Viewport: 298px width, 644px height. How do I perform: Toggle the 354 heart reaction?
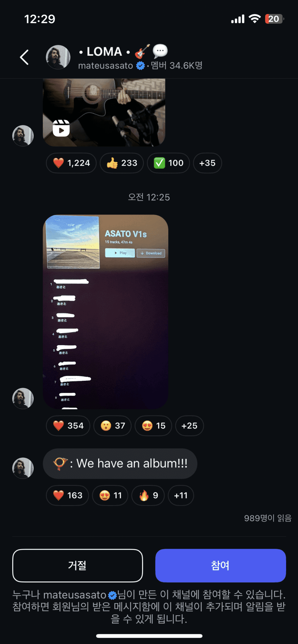(x=68, y=426)
